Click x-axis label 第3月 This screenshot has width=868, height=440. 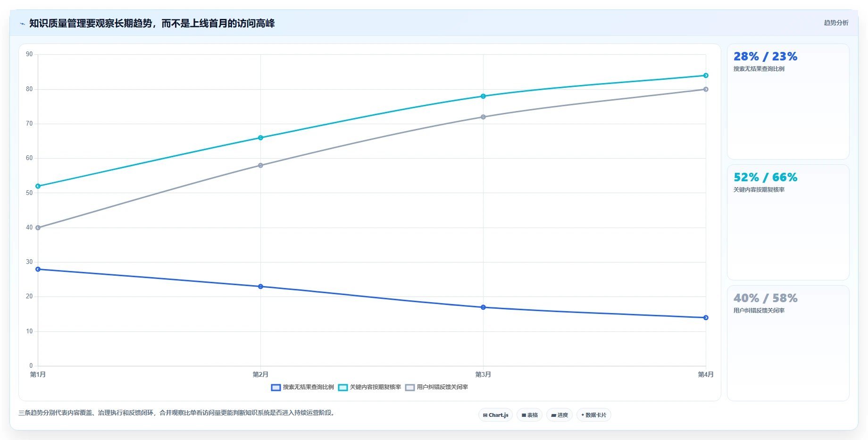(x=483, y=374)
